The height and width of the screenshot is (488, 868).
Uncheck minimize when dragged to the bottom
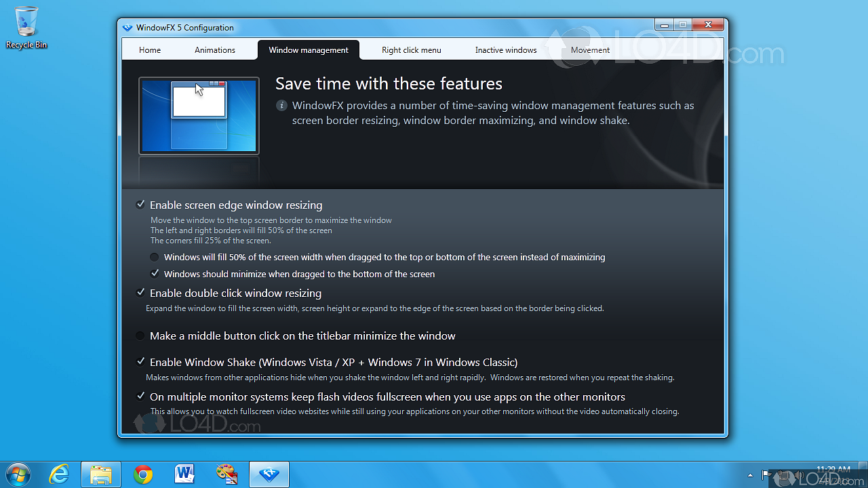155,274
